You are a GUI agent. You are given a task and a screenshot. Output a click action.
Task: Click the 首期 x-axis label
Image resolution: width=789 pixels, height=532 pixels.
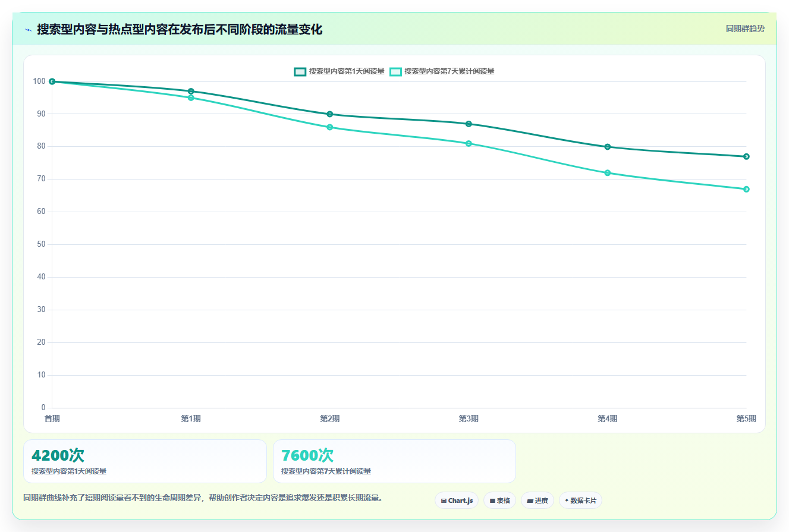52,418
